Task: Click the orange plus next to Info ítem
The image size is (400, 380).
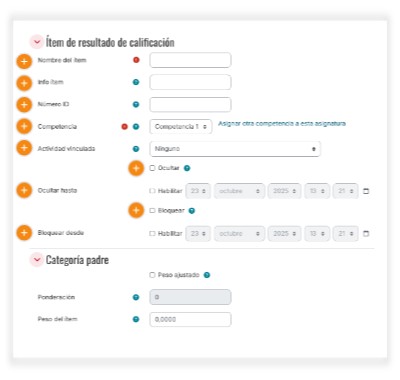Action: tap(24, 83)
